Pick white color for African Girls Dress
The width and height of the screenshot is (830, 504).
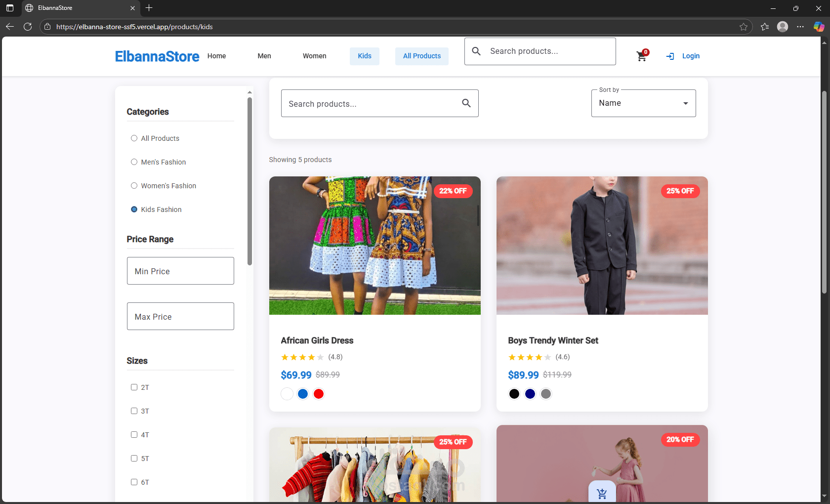point(287,394)
